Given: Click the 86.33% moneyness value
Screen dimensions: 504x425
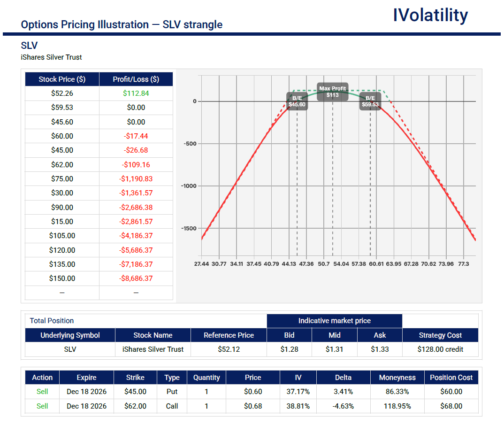Looking at the screenshot, I should pos(397,392).
